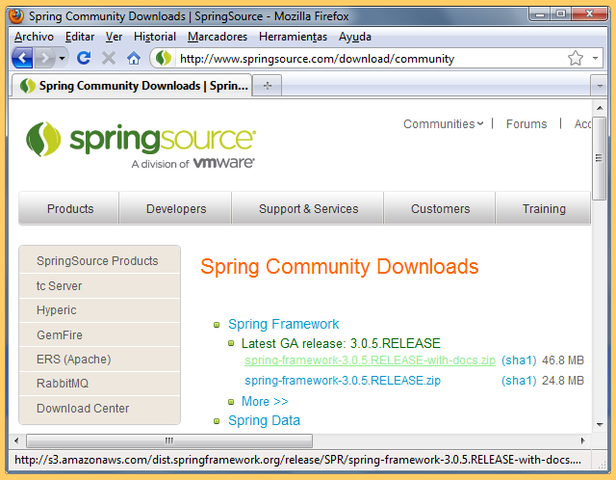Click the site identity leaf icon in address bar
The image size is (616, 480).
pos(163,58)
